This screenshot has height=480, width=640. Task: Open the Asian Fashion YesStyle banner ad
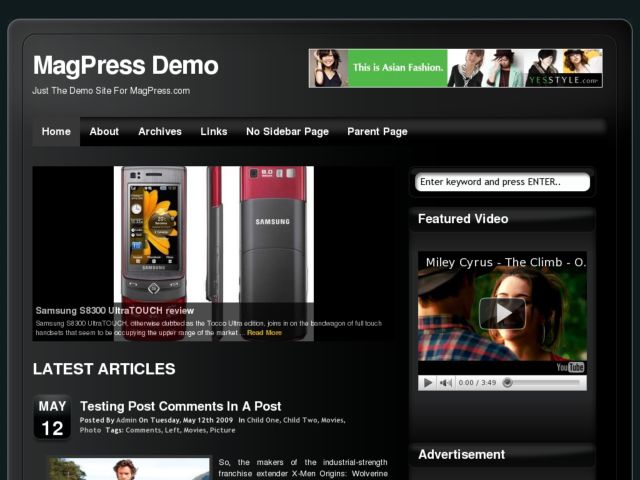[456, 68]
